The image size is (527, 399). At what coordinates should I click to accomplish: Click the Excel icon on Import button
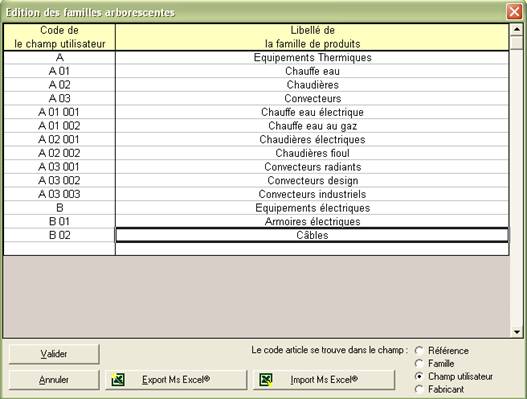click(266, 380)
